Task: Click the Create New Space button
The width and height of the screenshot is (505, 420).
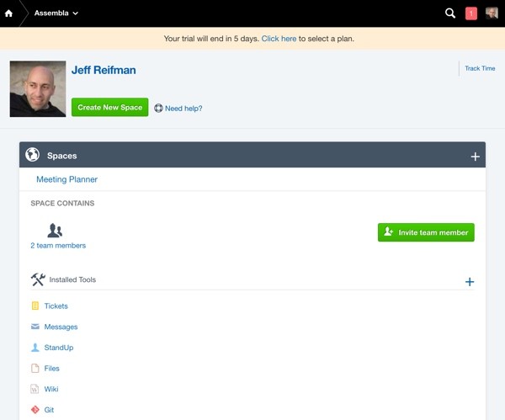Action: coord(109,107)
